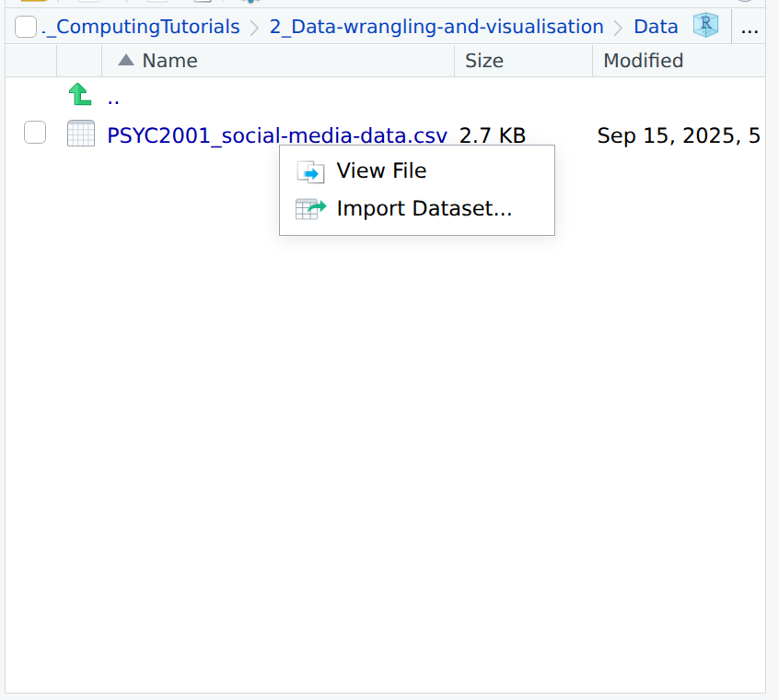This screenshot has width=779, height=700.
Task: Click the chevron after _ComputingTutorials in the breadcrumb
Action: 250,26
